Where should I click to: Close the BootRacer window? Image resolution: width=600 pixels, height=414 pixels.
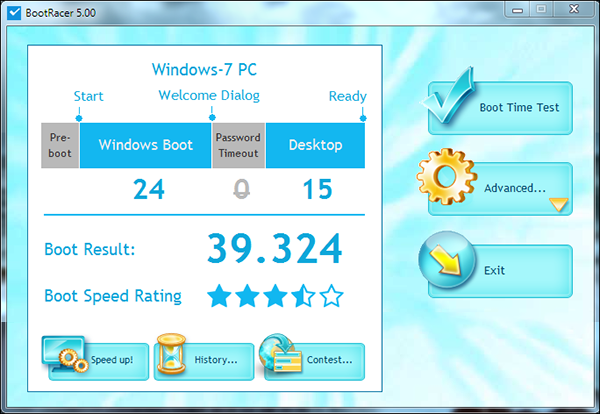tap(574, 9)
